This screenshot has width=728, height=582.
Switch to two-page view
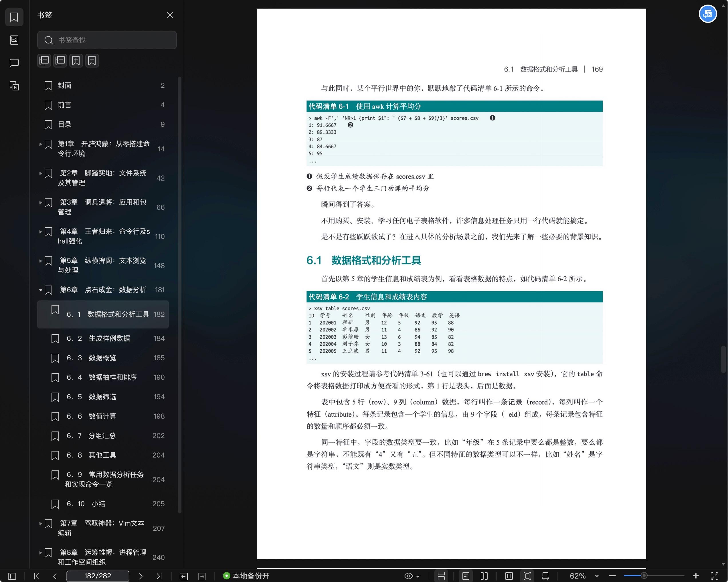click(x=484, y=576)
